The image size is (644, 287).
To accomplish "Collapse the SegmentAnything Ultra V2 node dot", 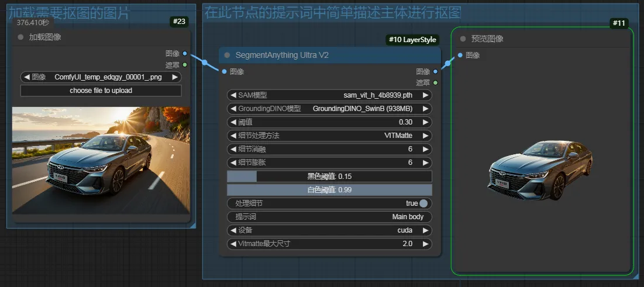I will pos(227,56).
